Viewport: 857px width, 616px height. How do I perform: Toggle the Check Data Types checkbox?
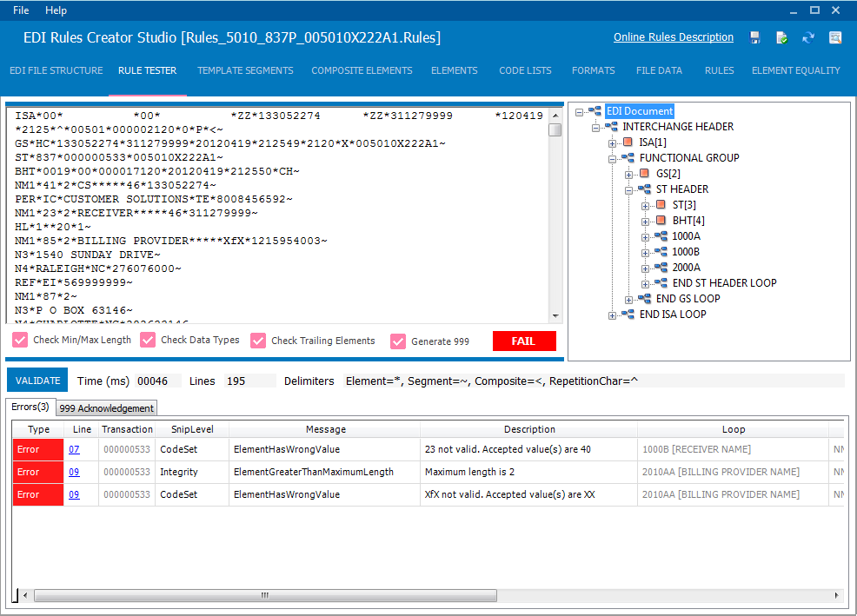[148, 340]
